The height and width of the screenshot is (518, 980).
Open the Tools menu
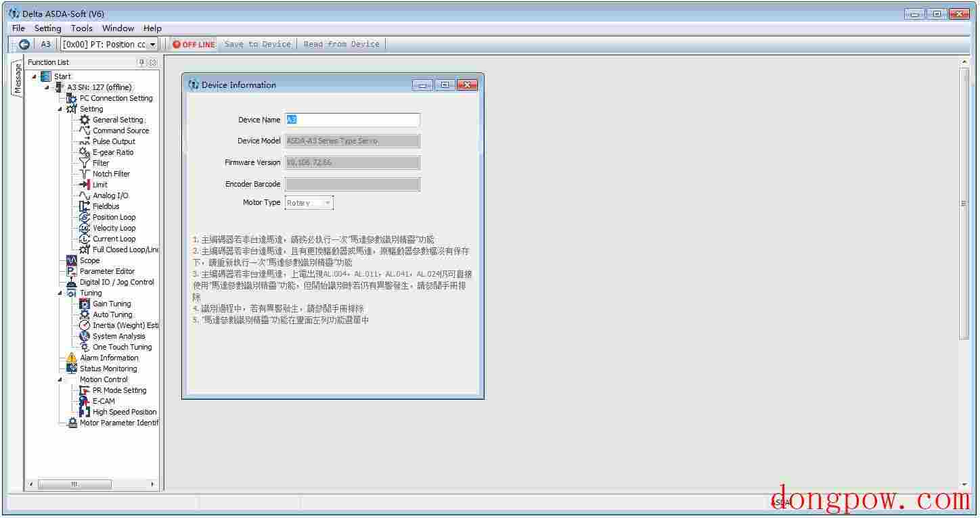pyautogui.click(x=81, y=28)
